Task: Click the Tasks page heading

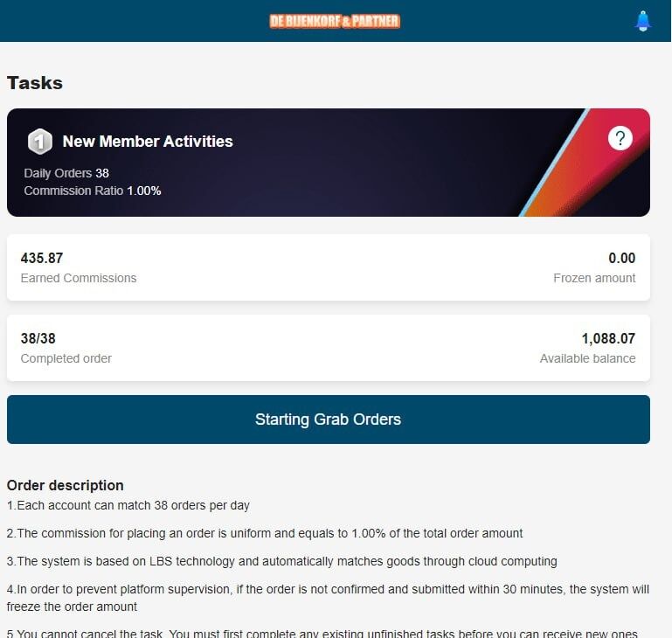Action: coord(35,83)
